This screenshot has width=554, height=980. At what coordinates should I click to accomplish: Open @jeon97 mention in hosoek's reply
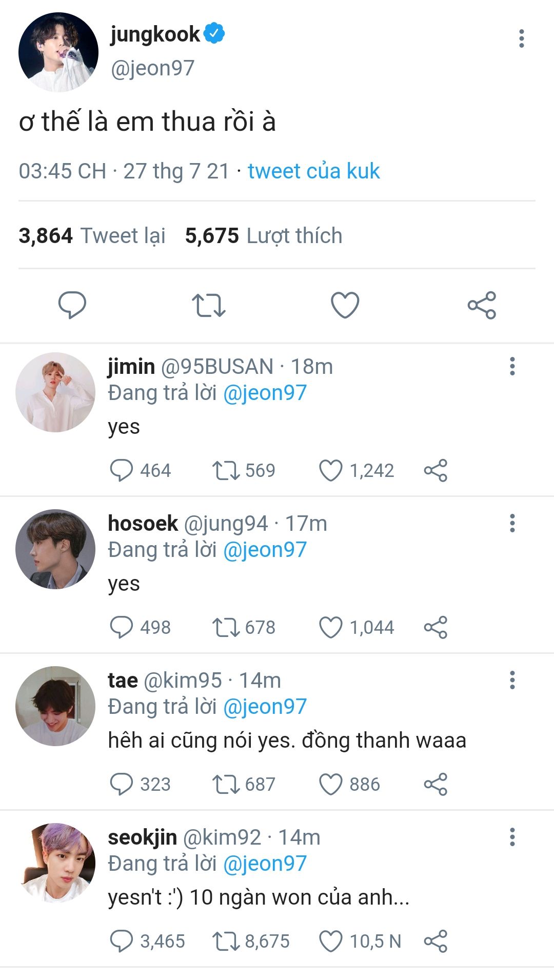coord(265,550)
